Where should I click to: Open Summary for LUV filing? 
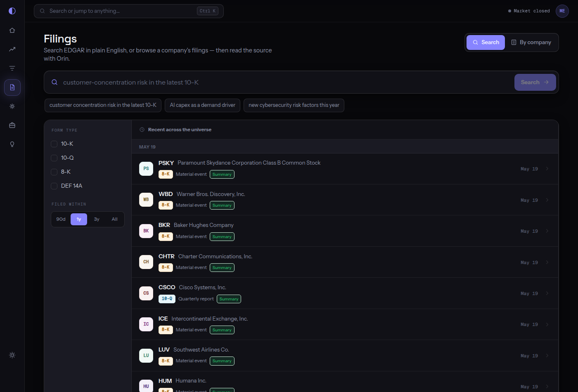pyautogui.click(x=222, y=361)
